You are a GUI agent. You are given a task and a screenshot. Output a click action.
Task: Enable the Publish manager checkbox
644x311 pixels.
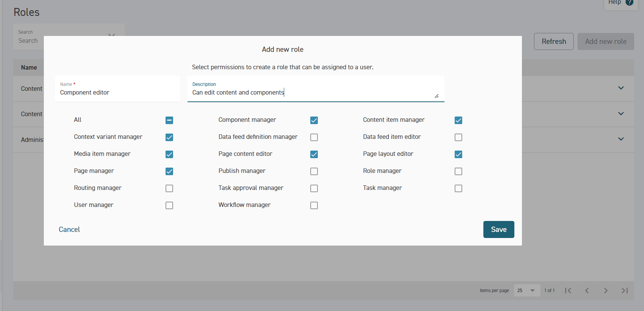point(314,171)
